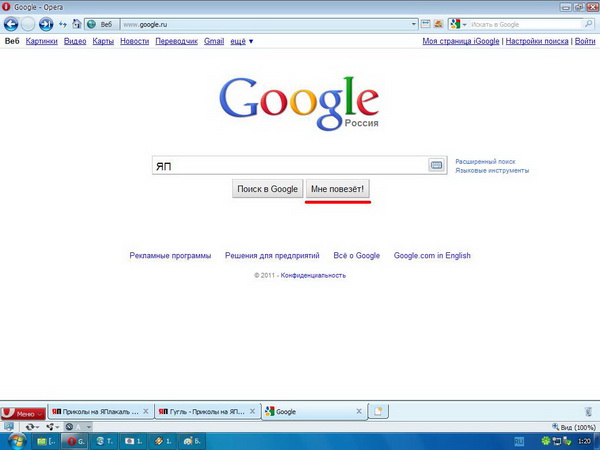Open the Opera Unite share icon dropdown

(52, 427)
